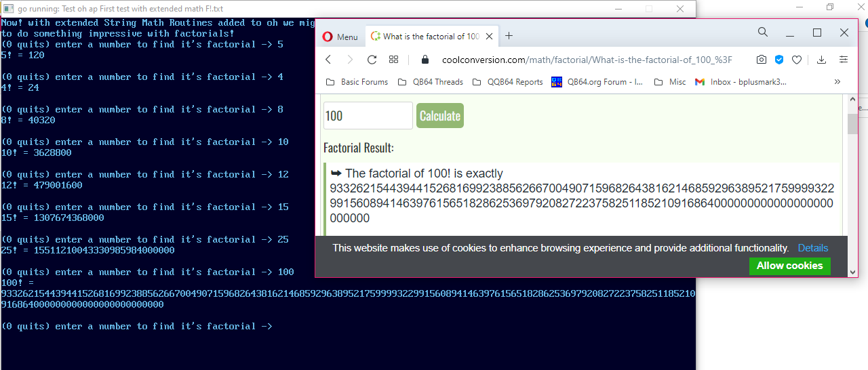Expand the QB64 Threads bookmark folder
Screen dimensions: 868x370
coord(430,82)
